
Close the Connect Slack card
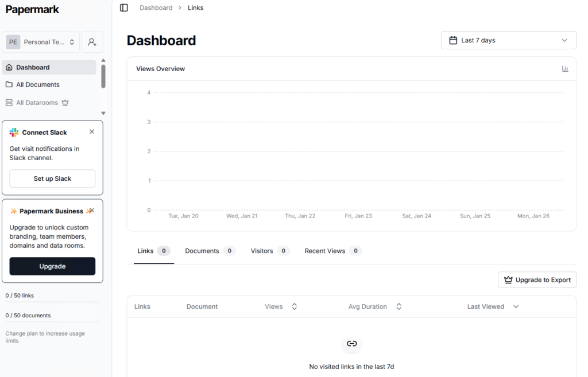point(92,132)
